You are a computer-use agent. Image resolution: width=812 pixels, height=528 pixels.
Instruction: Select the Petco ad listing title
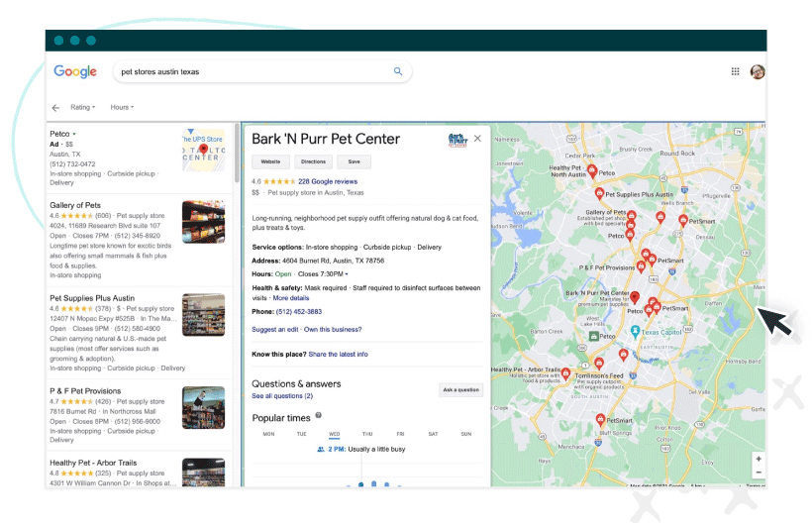(59, 134)
